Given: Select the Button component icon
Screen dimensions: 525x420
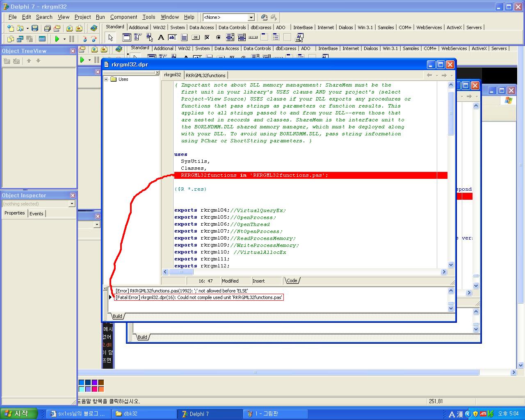Looking at the screenshot, I should pyautogui.click(x=196, y=37).
